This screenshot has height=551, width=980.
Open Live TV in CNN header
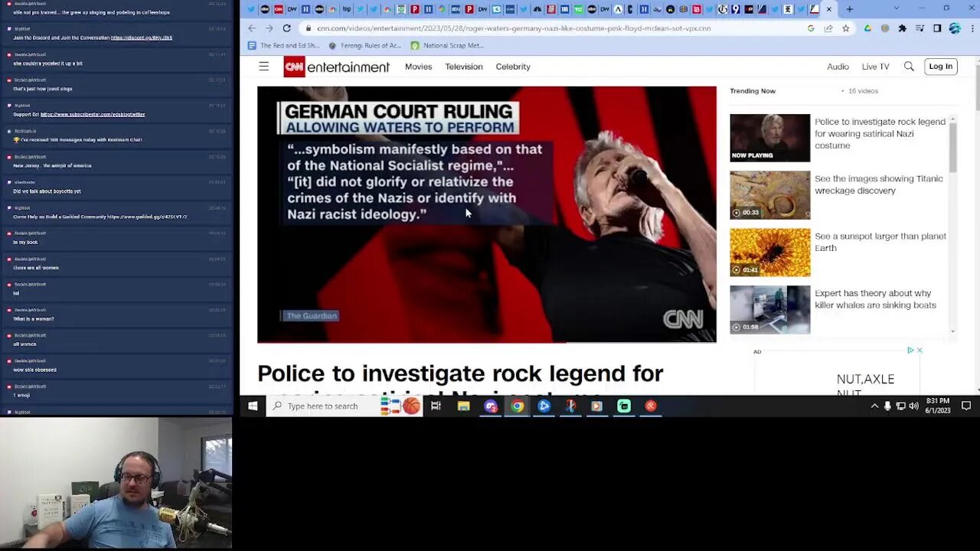click(875, 67)
